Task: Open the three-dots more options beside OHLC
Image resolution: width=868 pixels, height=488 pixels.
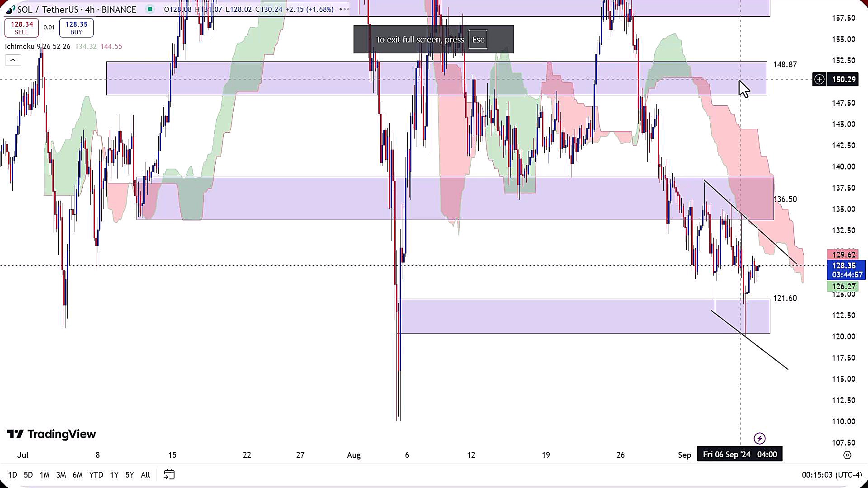Action: [344, 9]
